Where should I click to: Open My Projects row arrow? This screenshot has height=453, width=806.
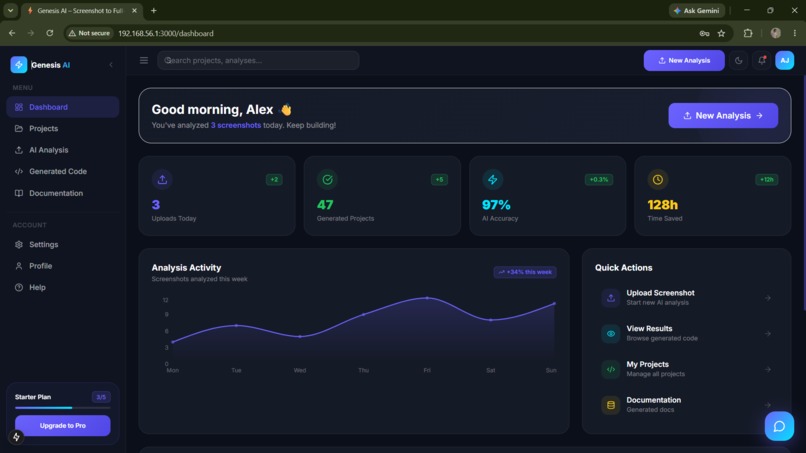[767, 369]
